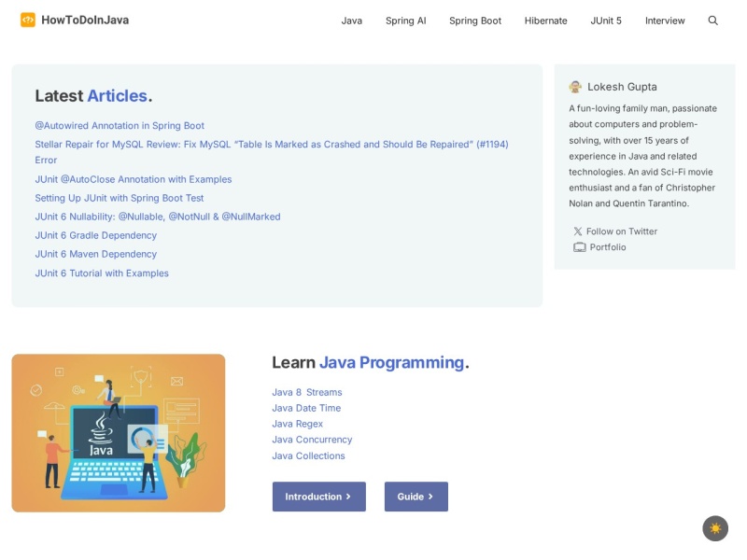This screenshot has height=560, width=747.
Task: Click Follow on Twitter link
Action: coord(622,231)
